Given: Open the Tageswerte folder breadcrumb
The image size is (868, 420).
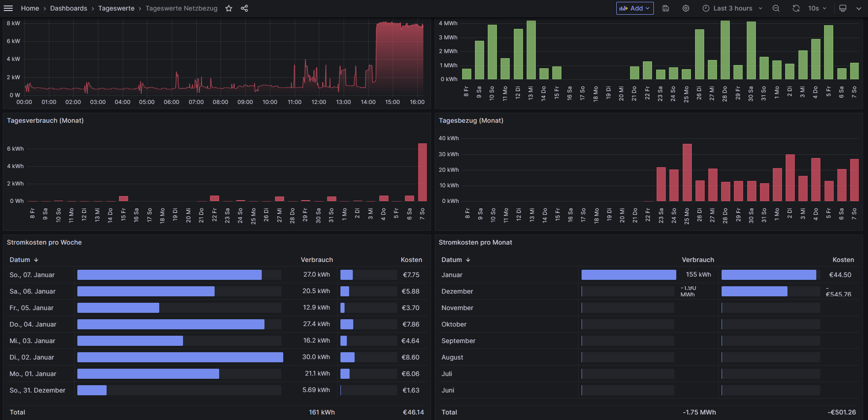Looking at the screenshot, I should [116, 8].
